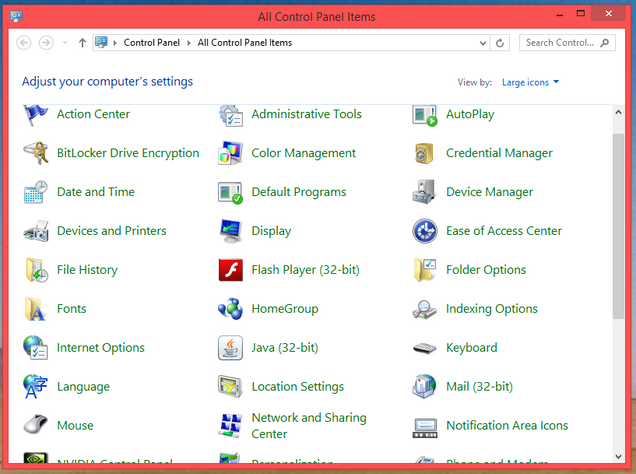The height and width of the screenshot is (474, 636).
Task: Click the scrollbar down arrow
Action: pyautogui.click(x=618, y=457)
